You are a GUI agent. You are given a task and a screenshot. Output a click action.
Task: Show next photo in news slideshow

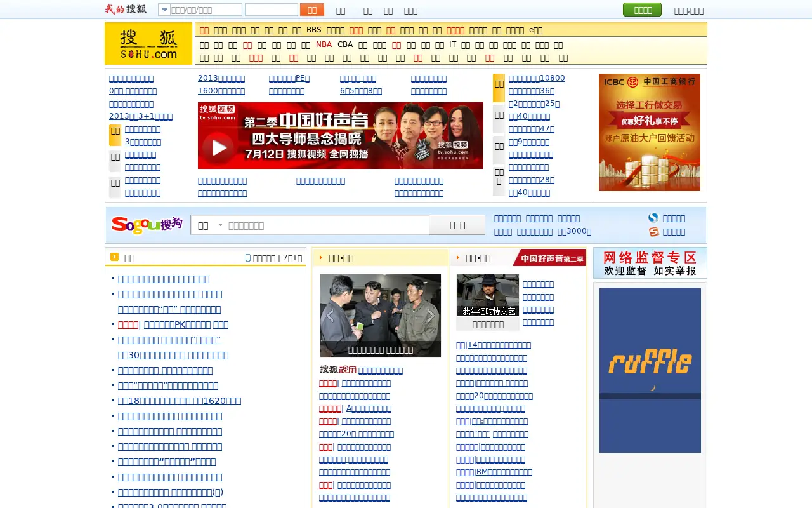click(431, 316)
